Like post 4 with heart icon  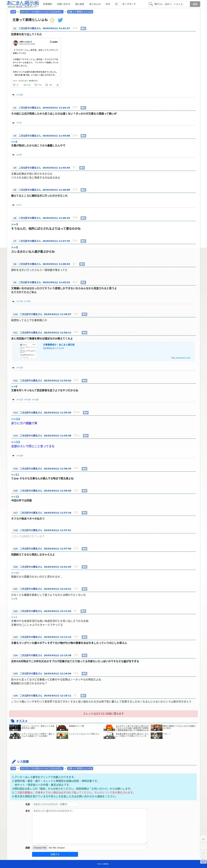pos(74,167)
